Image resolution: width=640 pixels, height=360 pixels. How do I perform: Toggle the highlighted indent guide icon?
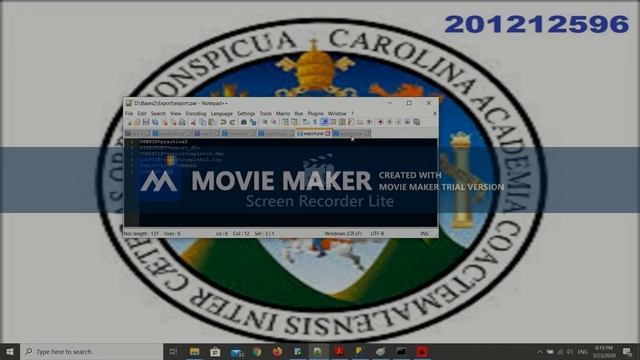coord(324,122)
